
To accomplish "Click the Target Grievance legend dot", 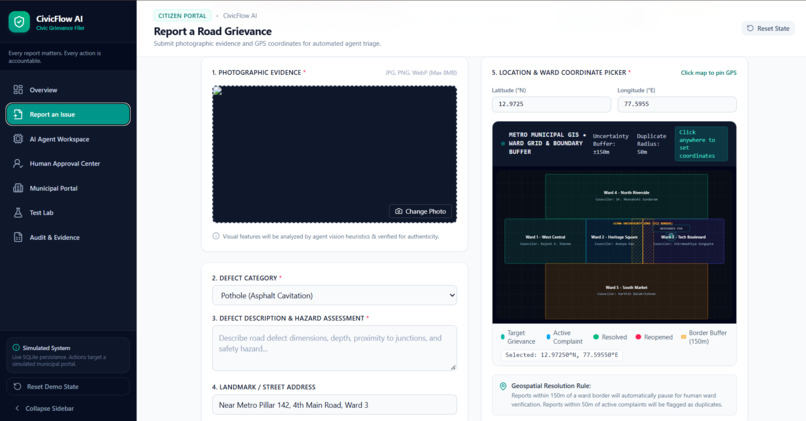I will 502,337.
